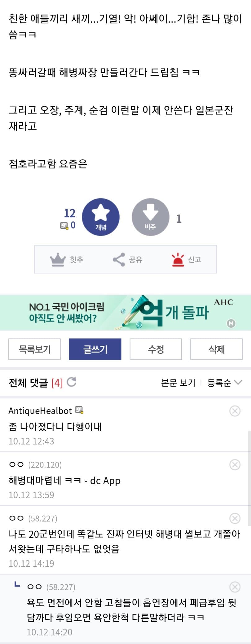This screenshot has width=251, height=644.
Task: Click the upvote count number 12
Action: [x=70, y=213]
